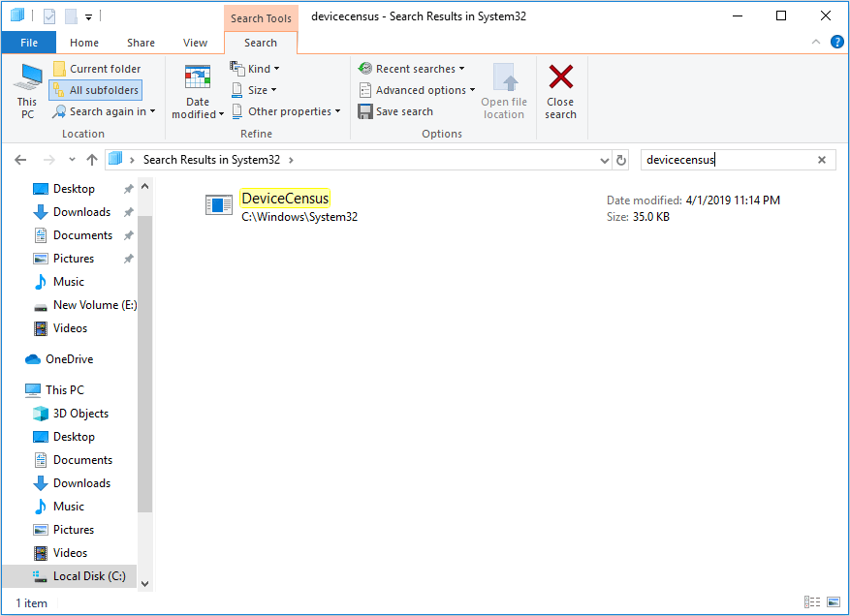Click Save search button
This screenshot has width=850, height=616.
[x=395, y=111]
